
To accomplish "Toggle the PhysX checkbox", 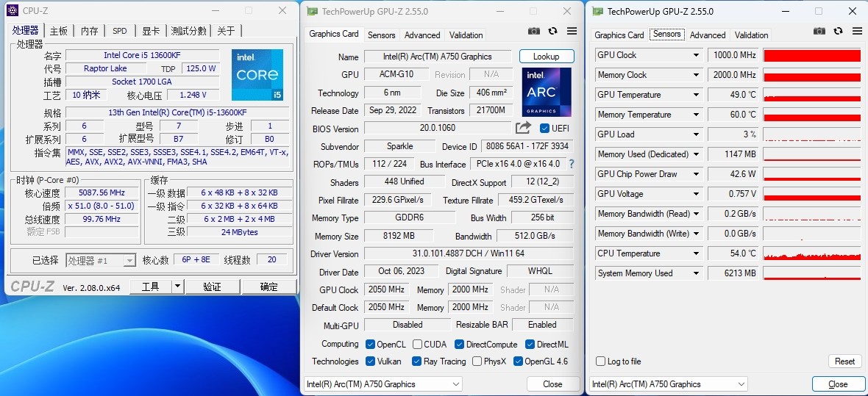I will tap(477, 361).
